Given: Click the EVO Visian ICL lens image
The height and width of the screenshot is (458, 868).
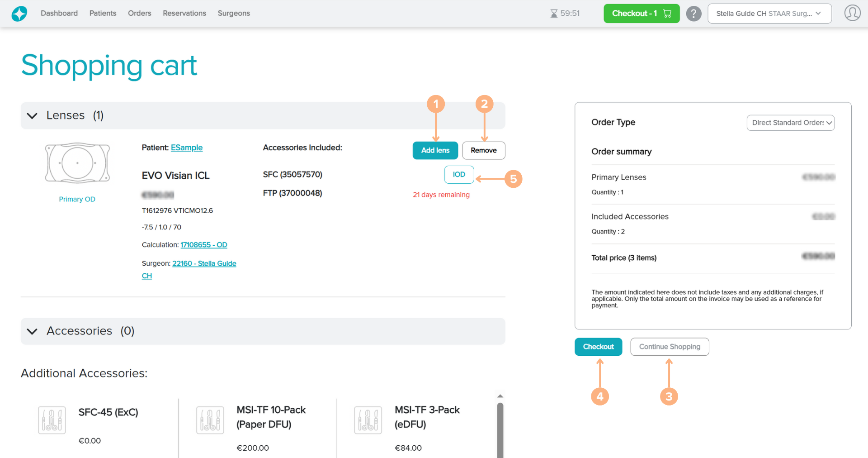Looking at the screenshot, I should pyautogui.click(x=77, y=163).
